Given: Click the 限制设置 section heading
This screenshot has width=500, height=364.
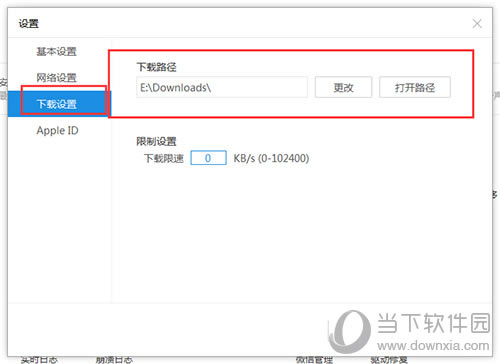Looking at the screenshot, I should pyautogui.click(x=156, y=141).
